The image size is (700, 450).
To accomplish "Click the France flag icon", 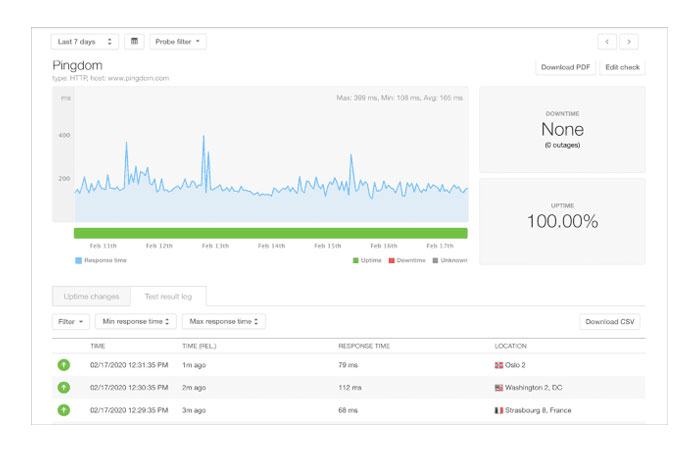I will 500,410.
